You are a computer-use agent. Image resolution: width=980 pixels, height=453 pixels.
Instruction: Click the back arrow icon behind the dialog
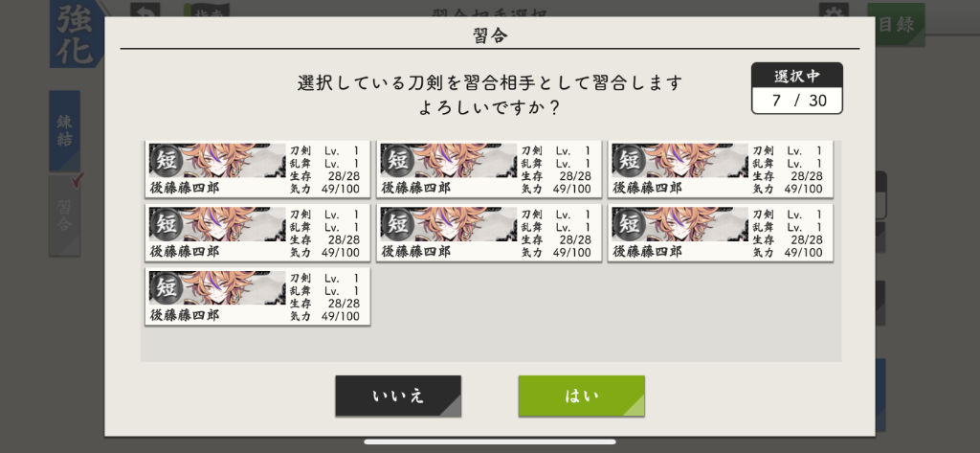[145, 11]
